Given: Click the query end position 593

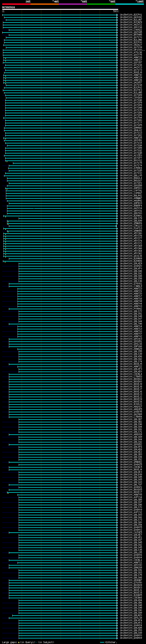Looking at the screenshot, I should click(x=115, y=11).
